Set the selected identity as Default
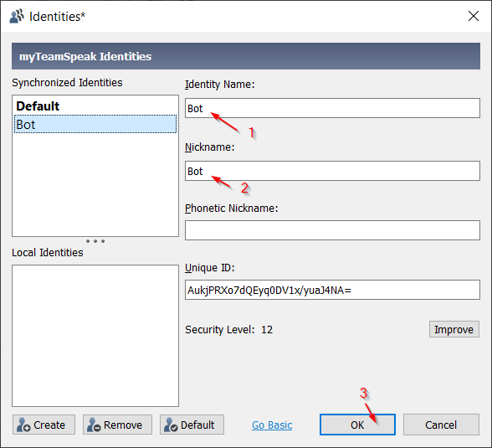 [x=192, y=425]
